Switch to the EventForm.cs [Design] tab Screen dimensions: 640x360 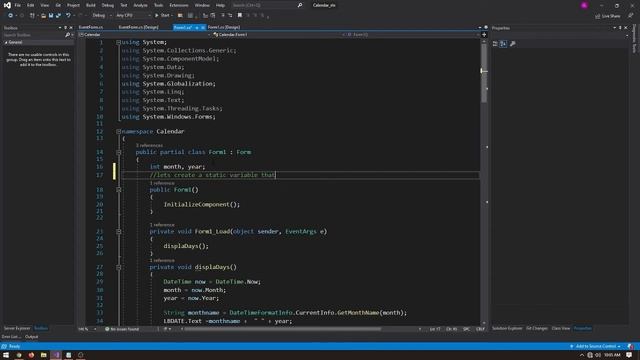[x=138, y=27]
